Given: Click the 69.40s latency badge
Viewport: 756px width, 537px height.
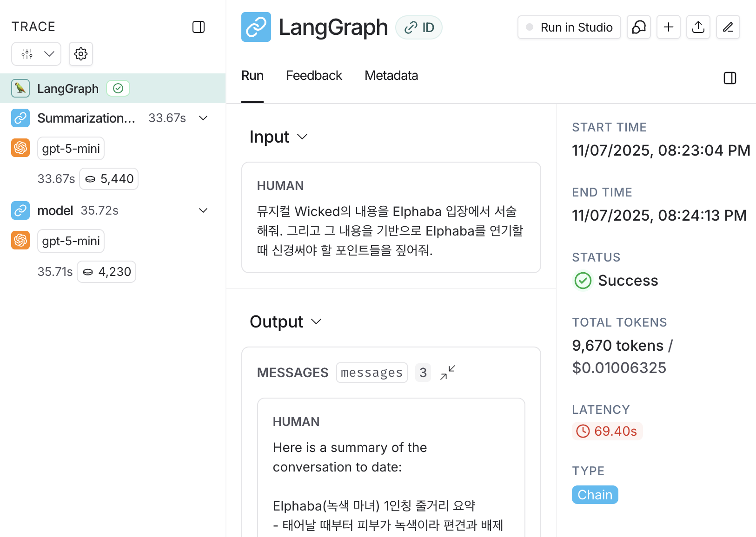Looking at the screenshot, I should click(x=607, y=431).
